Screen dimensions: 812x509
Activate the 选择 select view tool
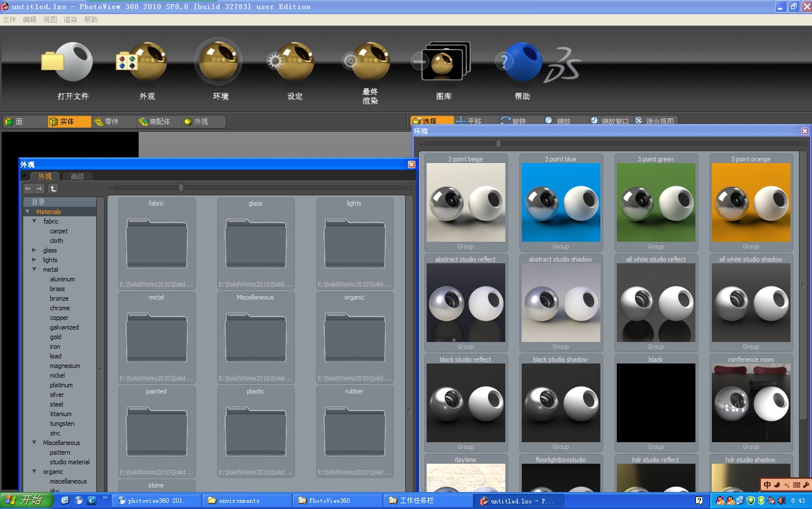point(432,121)
